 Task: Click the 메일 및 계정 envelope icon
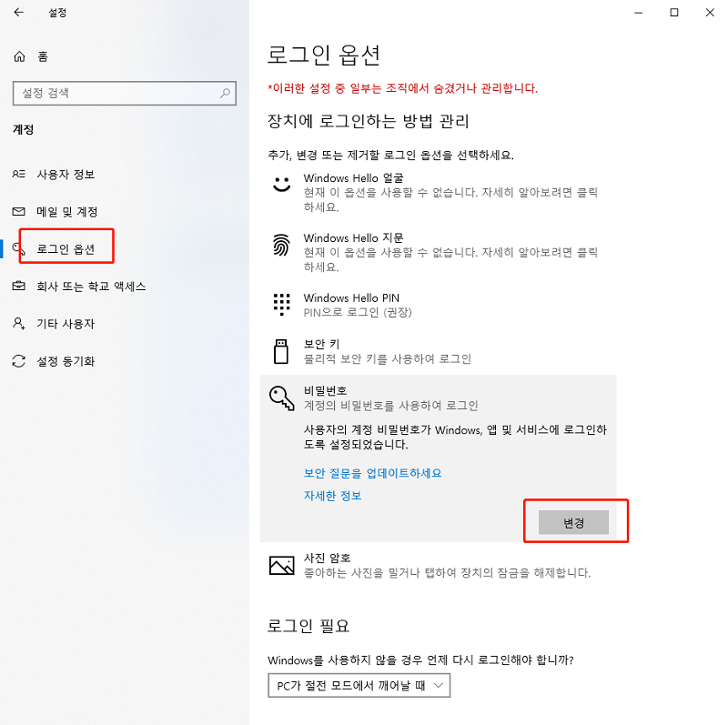(x=18, y=212)
